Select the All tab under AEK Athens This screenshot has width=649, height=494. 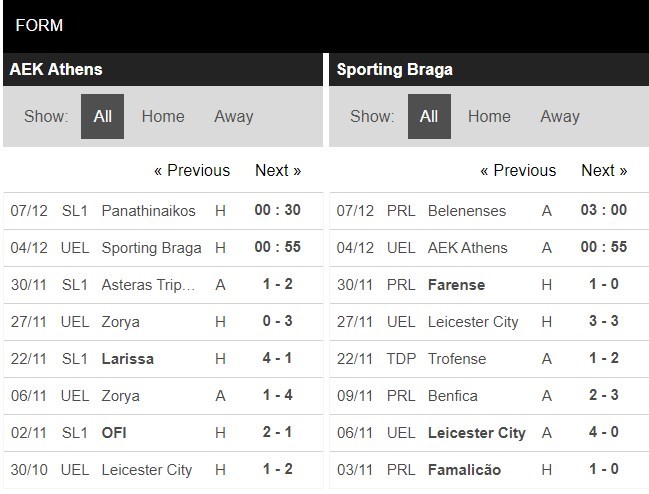[102, 116]
